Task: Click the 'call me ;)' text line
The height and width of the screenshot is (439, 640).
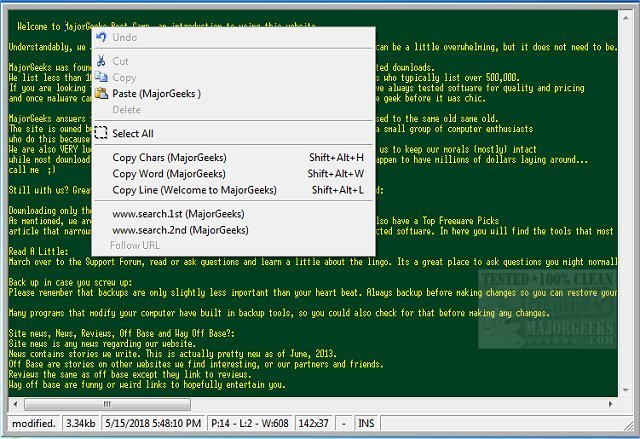Action: tap(32, 170)
